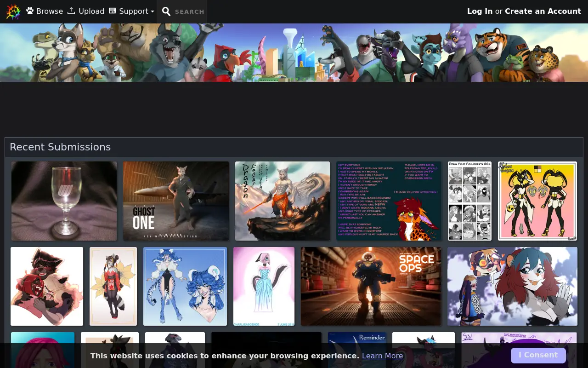Open the Upload page link

coord(86,11)
